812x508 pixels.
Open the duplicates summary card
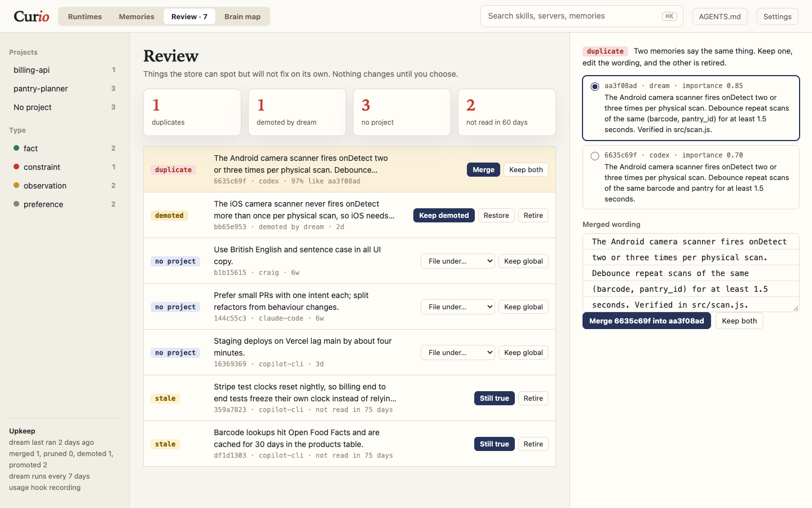click(192, 112)
